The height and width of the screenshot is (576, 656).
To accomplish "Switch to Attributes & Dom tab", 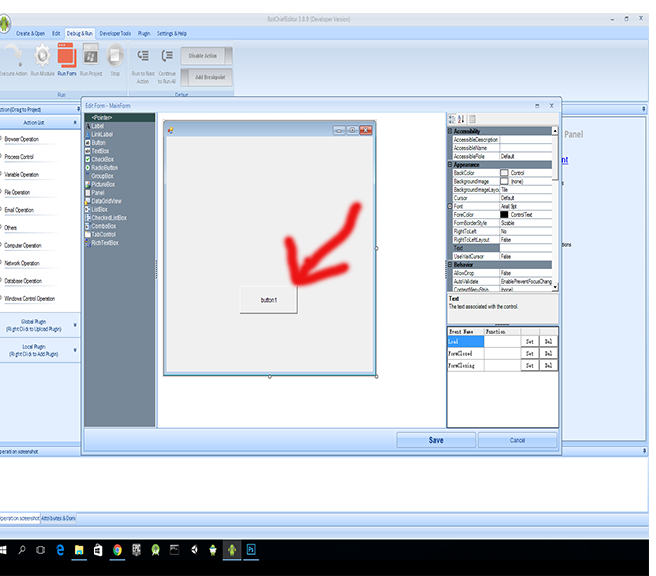I will coord(57,518).
